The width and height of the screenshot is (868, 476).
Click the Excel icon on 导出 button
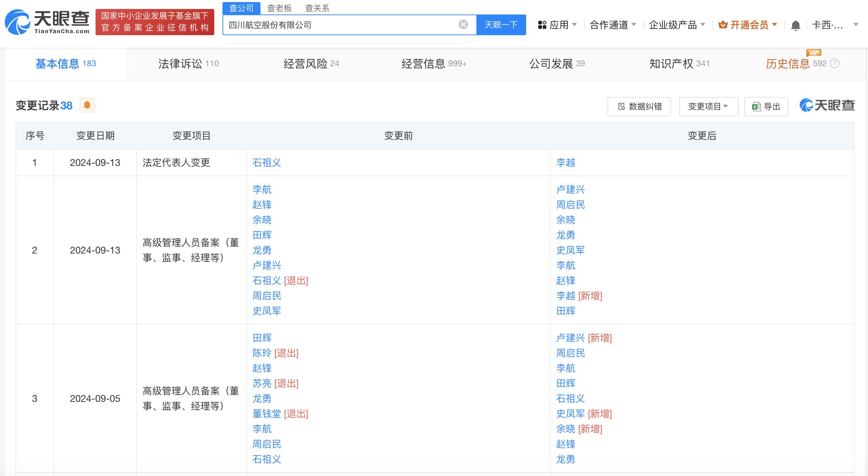pyautogui.click(x=756, y=107)
